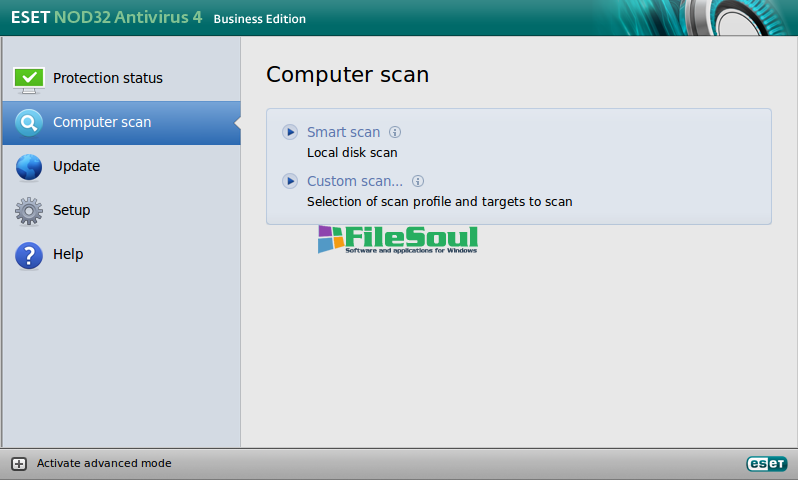Click the 'Business Edition' title text

[x=260, y=19]
